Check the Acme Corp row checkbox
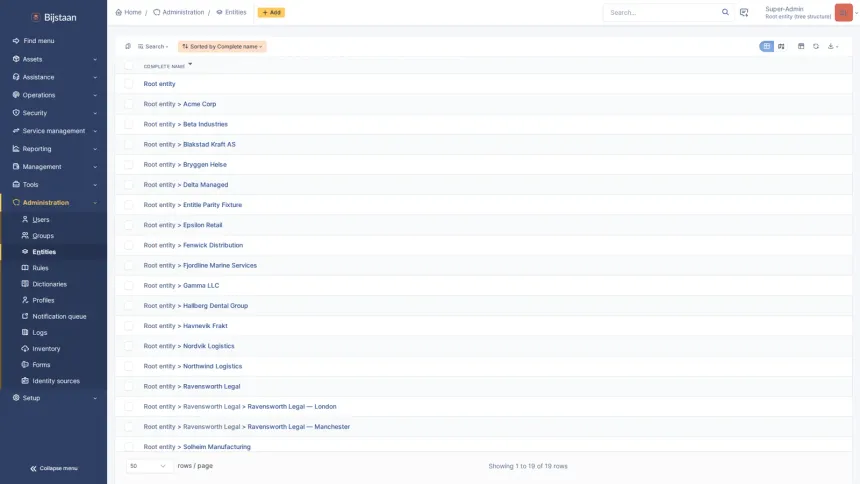The height and width of the screenshot is (484, 860). [128, 104]
